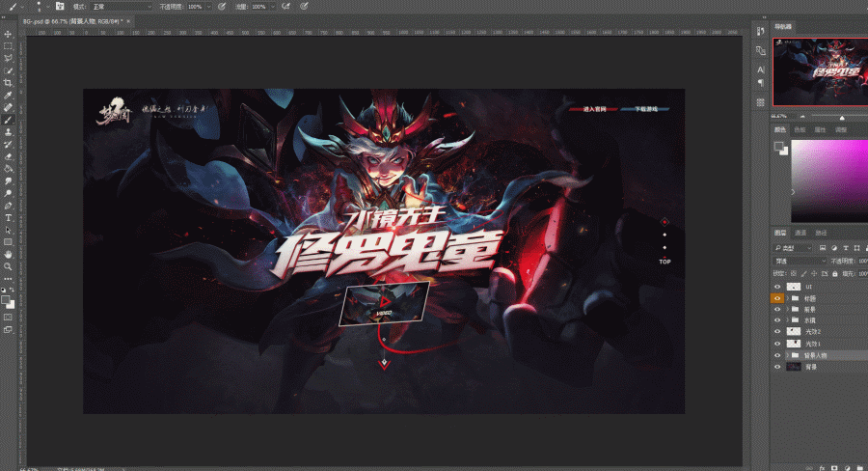Select the Clone Stamp tool
Viewport: 868px width, 471px height.
(8, 132)
